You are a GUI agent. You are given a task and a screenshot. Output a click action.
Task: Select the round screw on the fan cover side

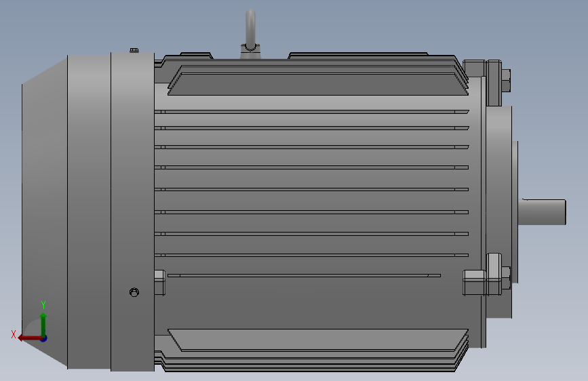point(134,292)
